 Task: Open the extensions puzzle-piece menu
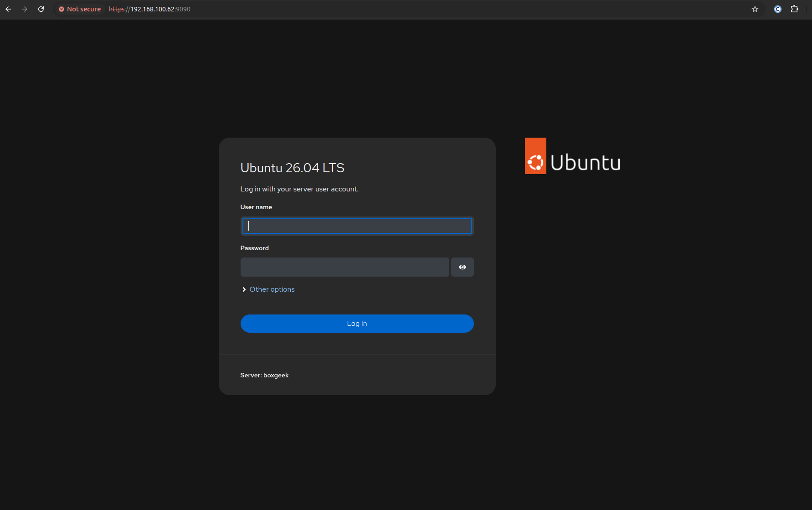tap(794, 9)
